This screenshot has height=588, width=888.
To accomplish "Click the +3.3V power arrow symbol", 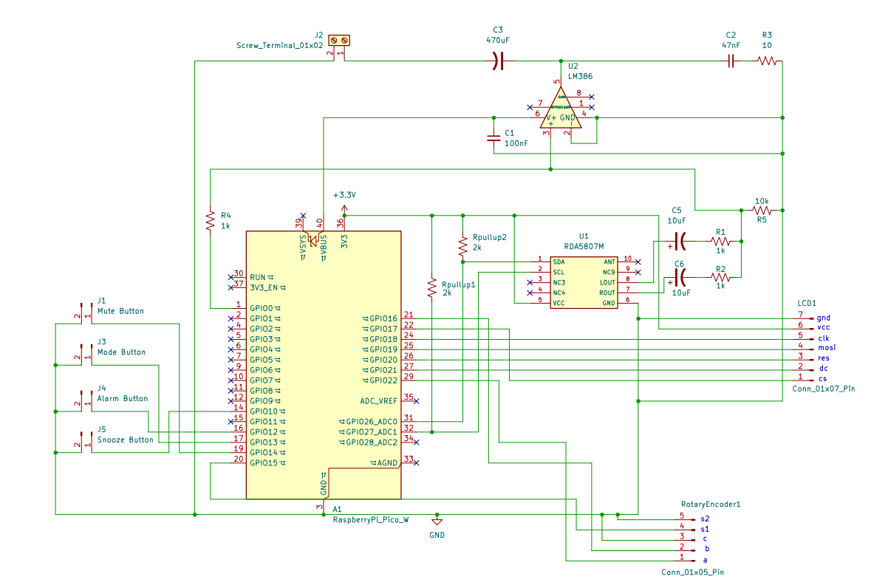I will click(344, 207).
